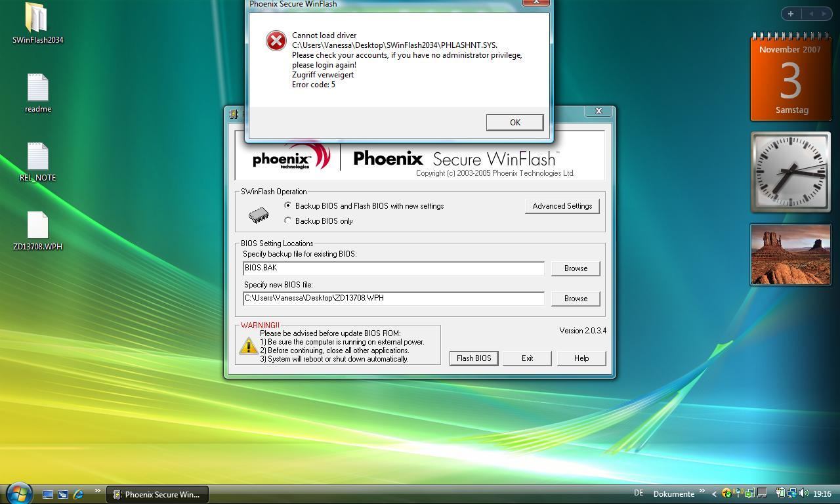The image size is (840, 504).
Task: Click the analog clock gadget
Action: coord(791,173)
